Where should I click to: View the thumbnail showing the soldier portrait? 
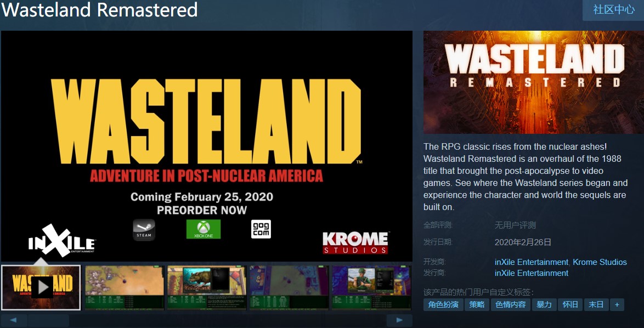click(x=371, y=287)
